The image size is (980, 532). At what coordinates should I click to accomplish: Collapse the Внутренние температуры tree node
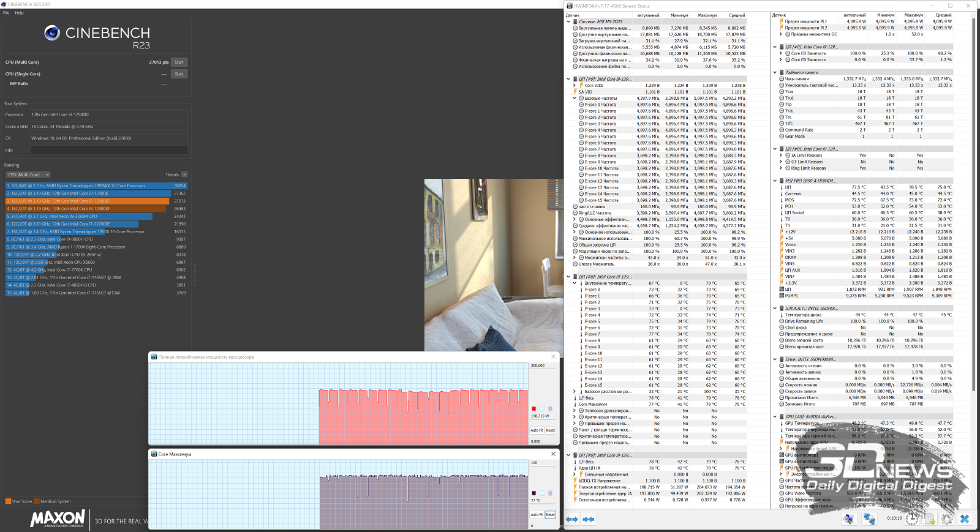coord(575,283)
